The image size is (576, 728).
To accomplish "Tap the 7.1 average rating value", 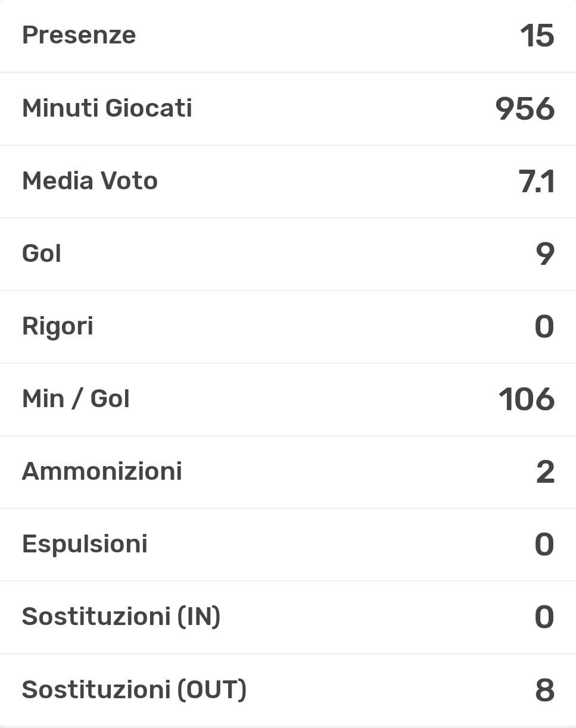I will click(x=537, y=182).
